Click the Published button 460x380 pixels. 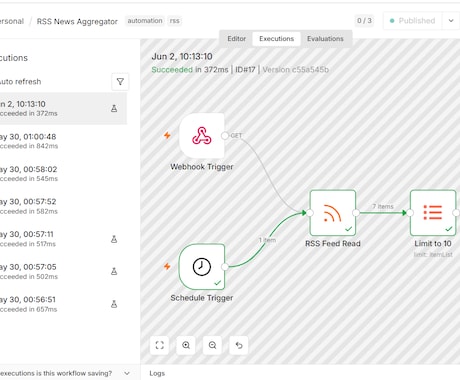pyautogui.click(x=413, y=21)
